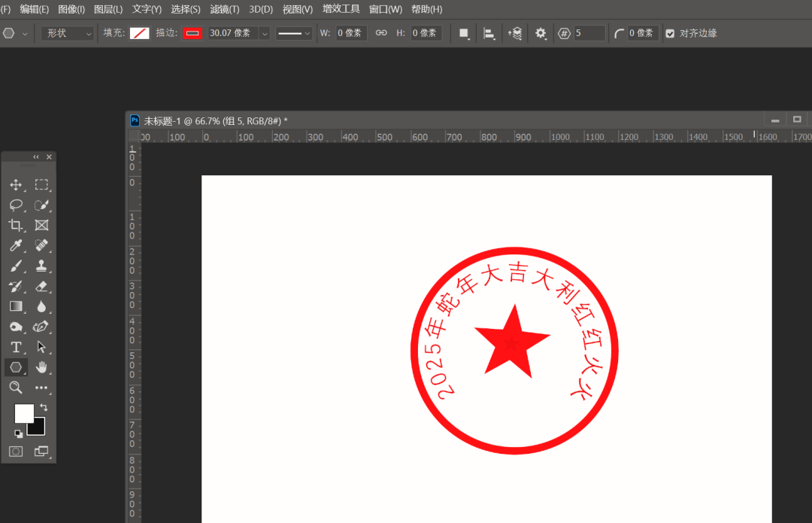Image resolution: width=812 pixels, height=523 pixels.
Task: Open path operations in options bar
Action: pos(464,34)
